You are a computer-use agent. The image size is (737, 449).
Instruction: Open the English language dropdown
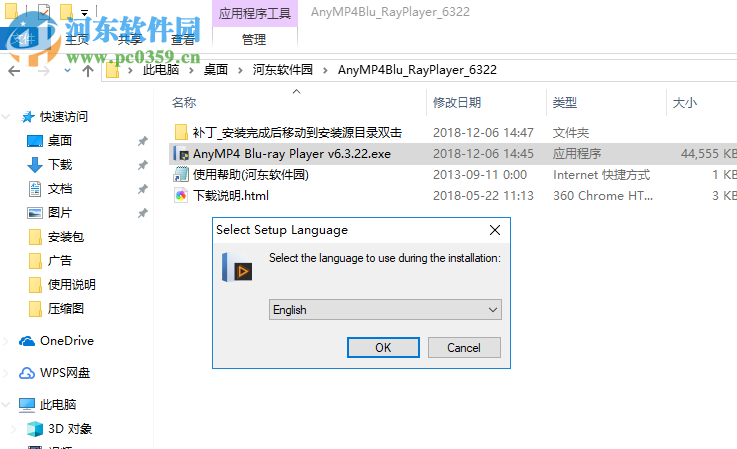[385, 309]
